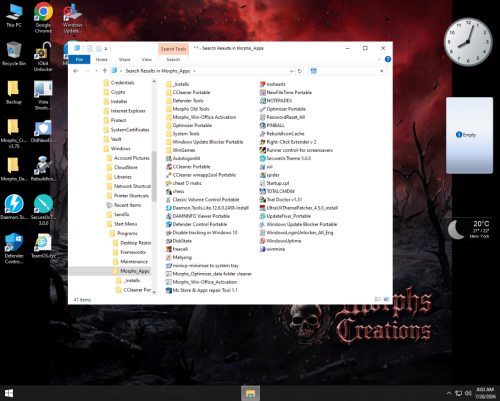Open File Explorer from the taskbar
500x401 pixels.
(250, 393)
